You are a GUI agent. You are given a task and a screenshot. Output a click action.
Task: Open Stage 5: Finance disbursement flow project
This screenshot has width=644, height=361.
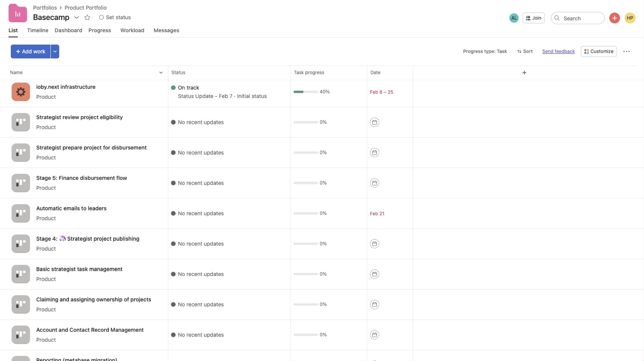(81, 178)
